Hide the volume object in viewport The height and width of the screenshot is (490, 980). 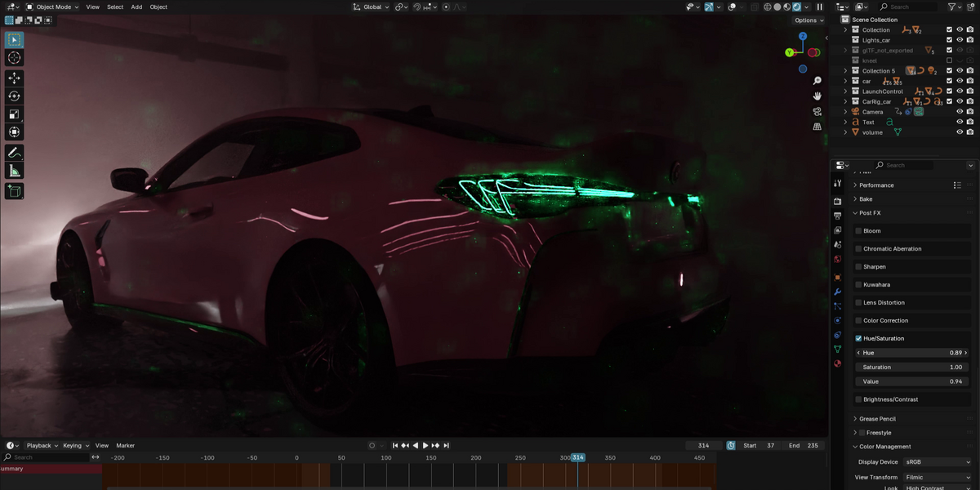[x=960, y=132]
